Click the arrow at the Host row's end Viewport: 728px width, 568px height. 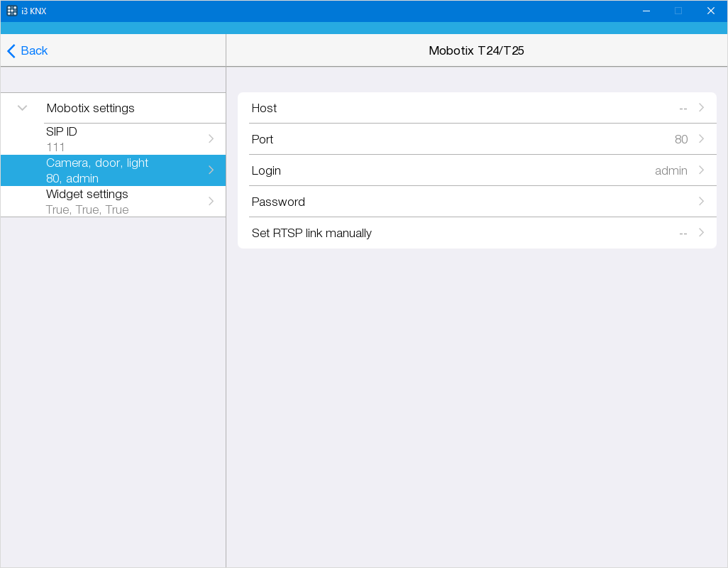701,108
